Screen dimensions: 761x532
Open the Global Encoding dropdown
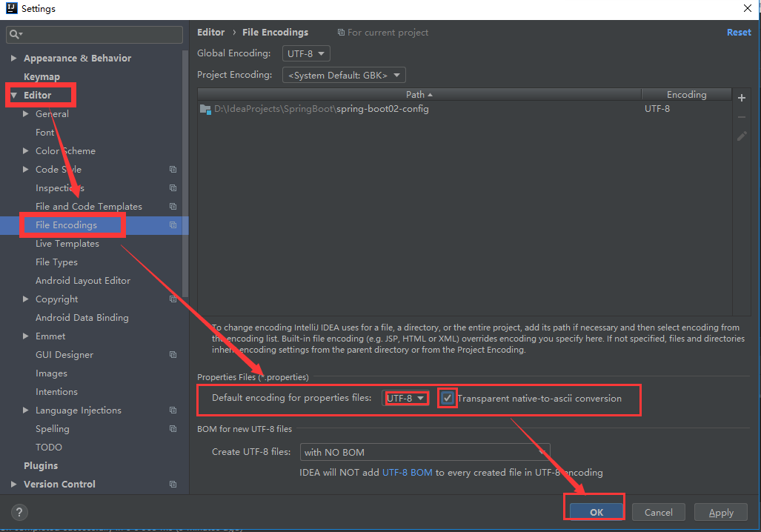click(x=306, y=53)
